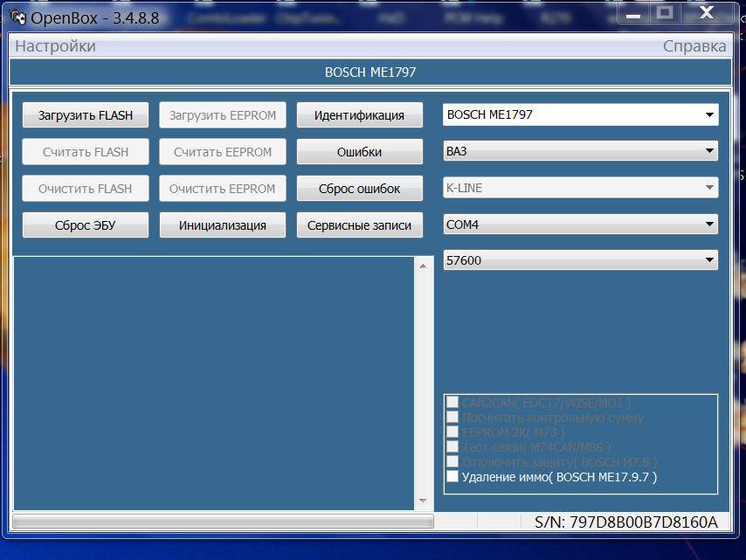Click the progress bar at the bottom

[x=223, y=522]
